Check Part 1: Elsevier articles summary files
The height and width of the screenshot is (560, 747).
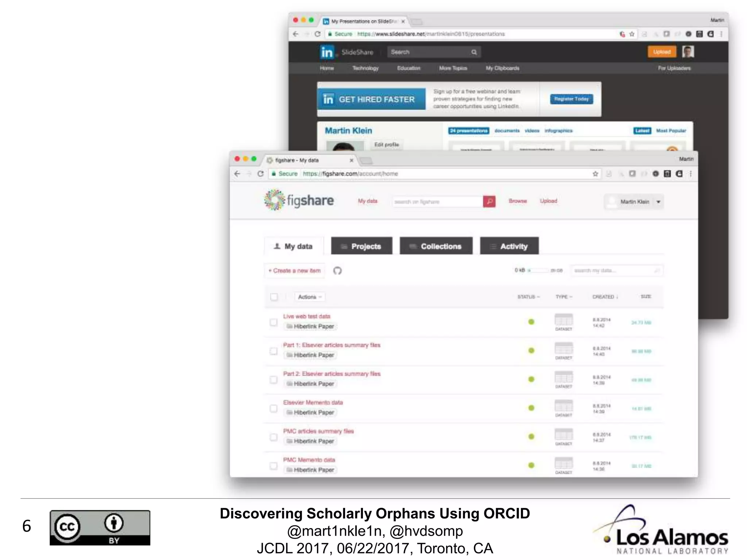pyautogui.click(x=273, y=351)
